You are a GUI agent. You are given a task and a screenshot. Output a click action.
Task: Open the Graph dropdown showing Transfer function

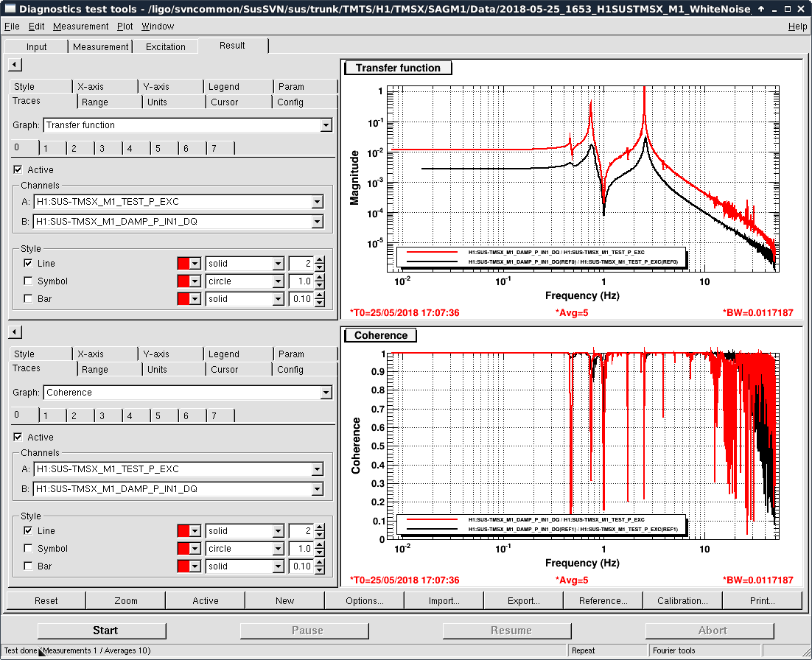click(326, 125)
